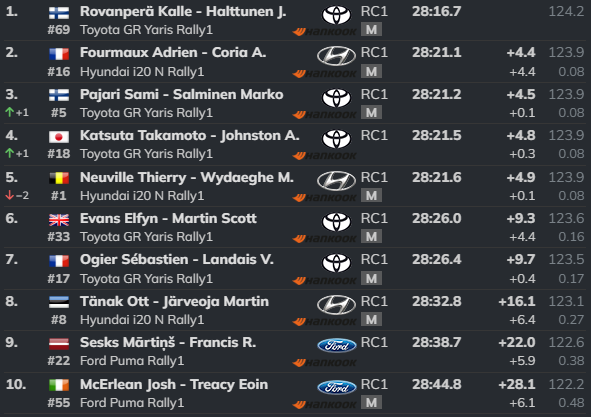591x417 pixels.
Task: Click the Estonian flag beside Tänak Ott
Action: click(59, 302)
